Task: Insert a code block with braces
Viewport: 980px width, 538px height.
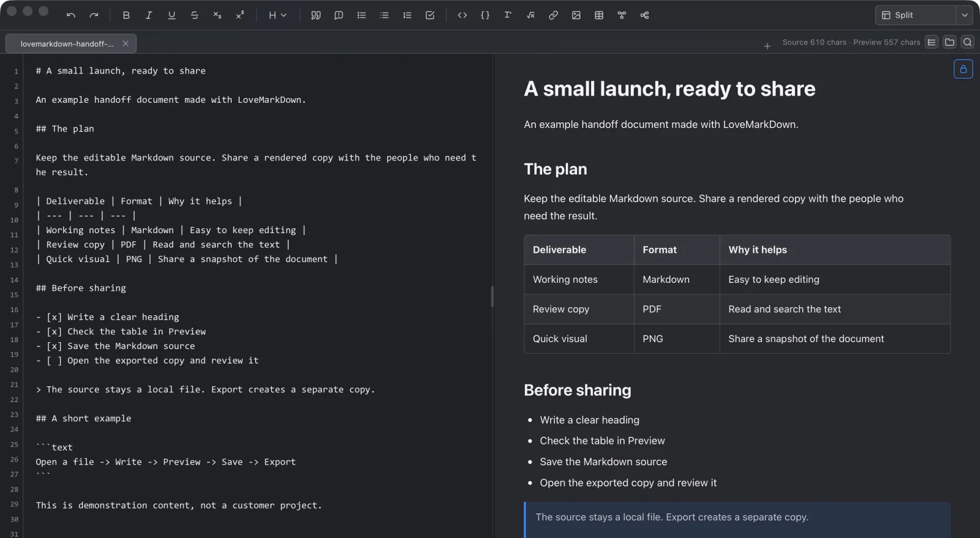Action: (485, 15)
